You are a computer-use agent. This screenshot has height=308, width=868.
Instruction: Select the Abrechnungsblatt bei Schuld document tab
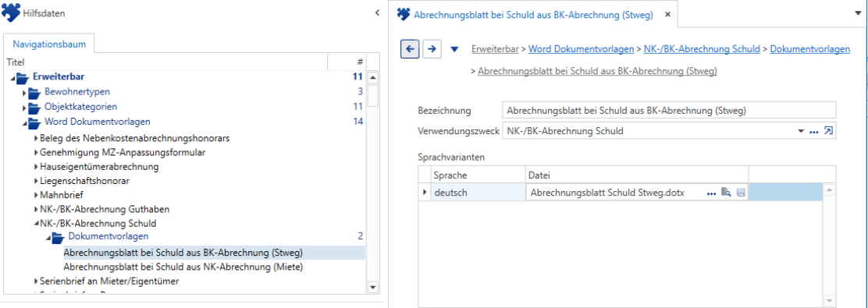[x=534, y=15]
